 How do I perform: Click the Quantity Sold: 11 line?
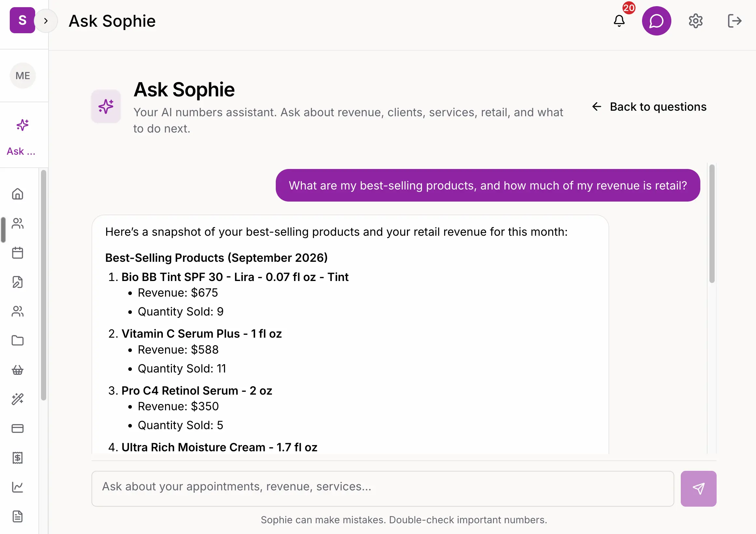182,368
